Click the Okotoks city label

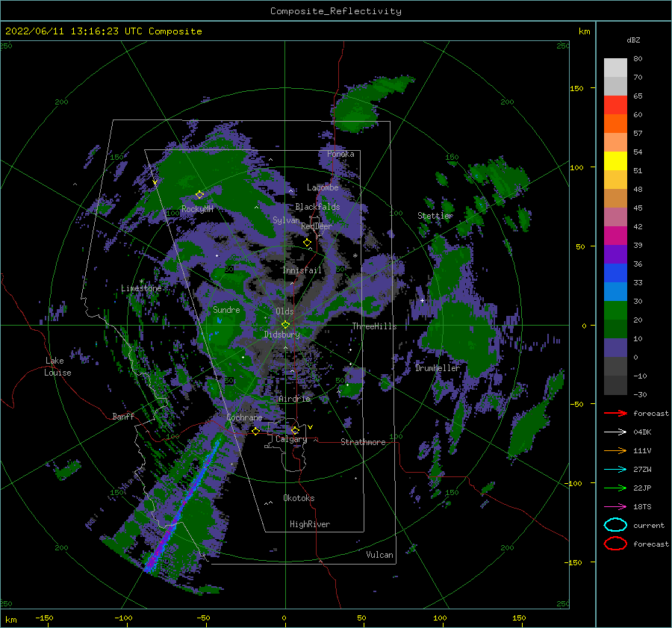coord(299,498)
